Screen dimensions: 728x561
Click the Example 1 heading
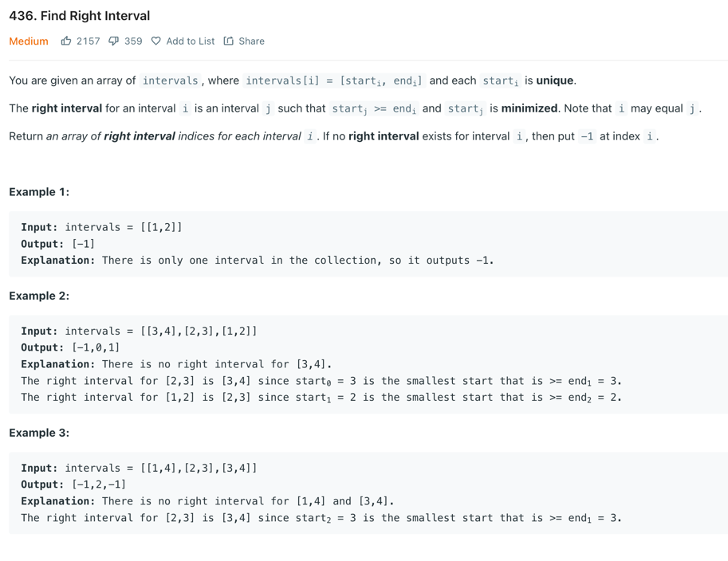(x=39, y=192)
